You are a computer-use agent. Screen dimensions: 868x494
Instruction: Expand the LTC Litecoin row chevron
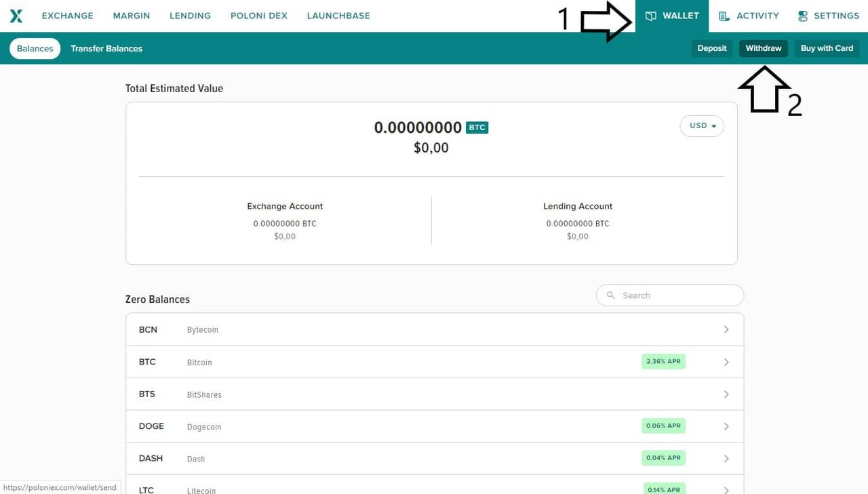pyautogui.click(x=726, y=490)
